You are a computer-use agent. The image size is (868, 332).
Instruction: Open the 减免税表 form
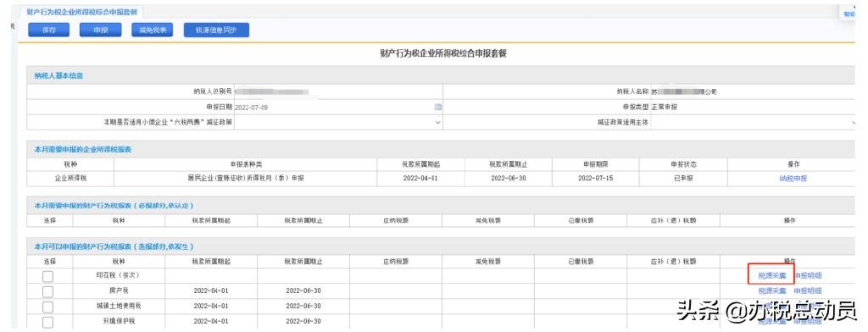click(x=153, y=30)
